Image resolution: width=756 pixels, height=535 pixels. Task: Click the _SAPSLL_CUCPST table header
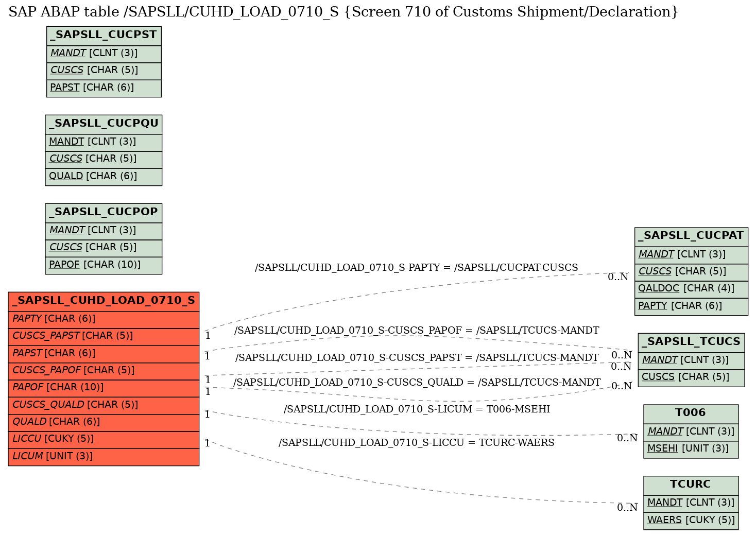click(104, 36)
